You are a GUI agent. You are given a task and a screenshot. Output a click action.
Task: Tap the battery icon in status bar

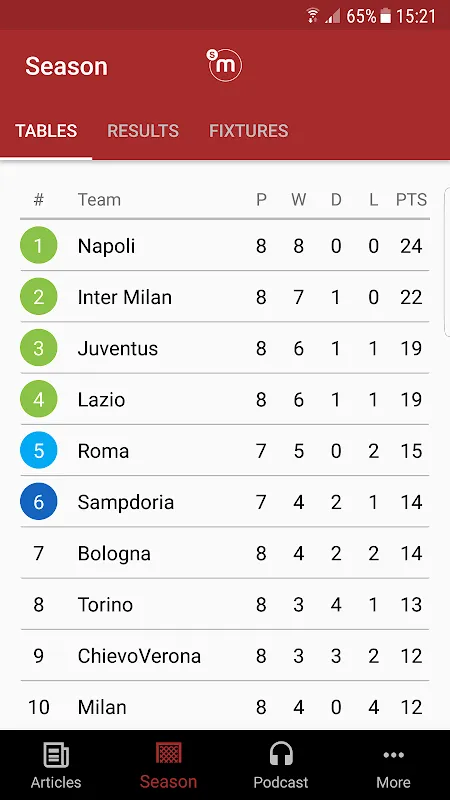tap(386, 16)
